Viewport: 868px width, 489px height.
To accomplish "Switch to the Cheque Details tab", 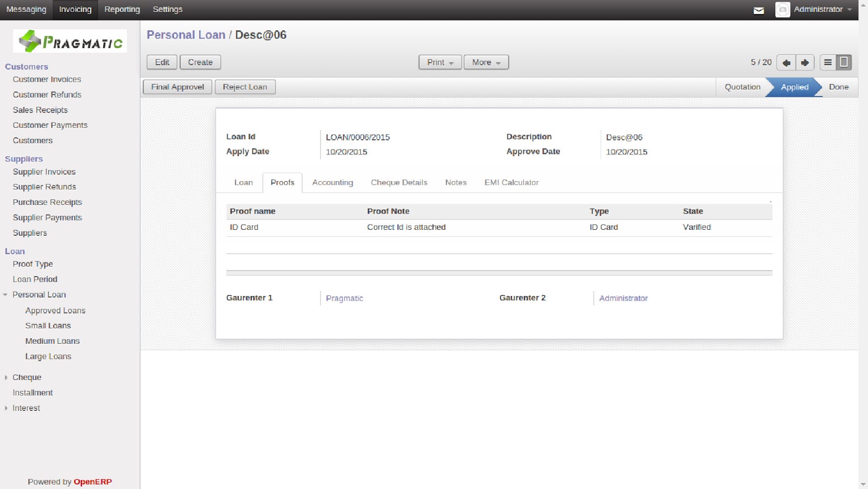I will click(399, 183).
